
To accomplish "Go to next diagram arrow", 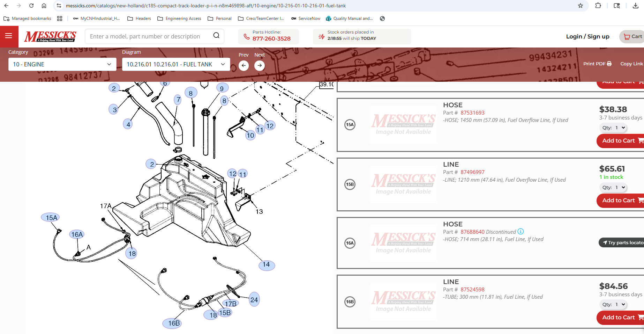I will [259, 65].
